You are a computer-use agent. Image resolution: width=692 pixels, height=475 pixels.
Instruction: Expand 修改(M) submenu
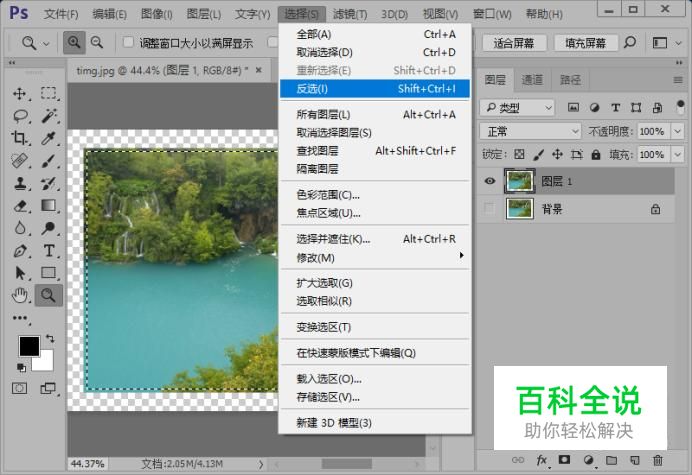pos(375,257)
